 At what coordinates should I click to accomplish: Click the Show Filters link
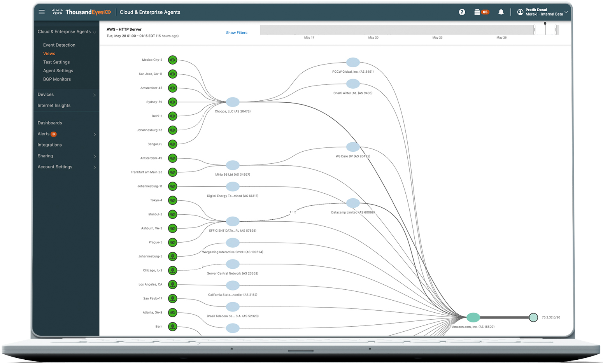(x=237, y=33)
